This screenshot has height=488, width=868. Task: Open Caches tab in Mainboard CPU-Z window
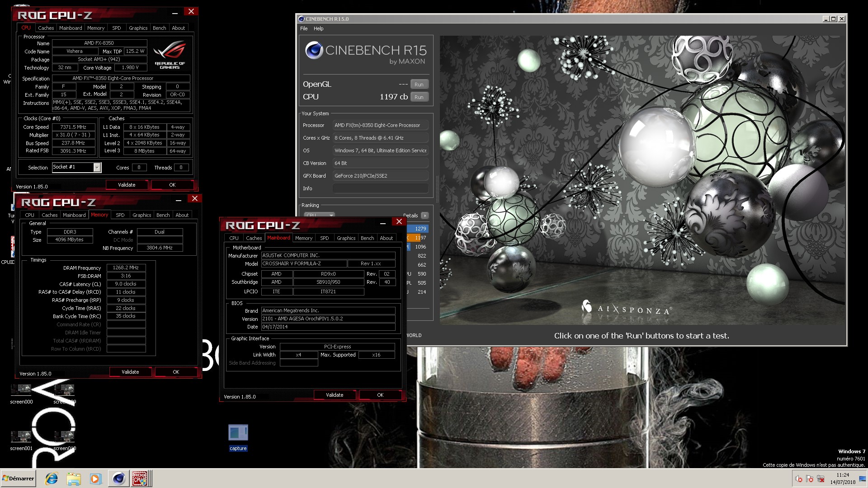tap(254, 238)
